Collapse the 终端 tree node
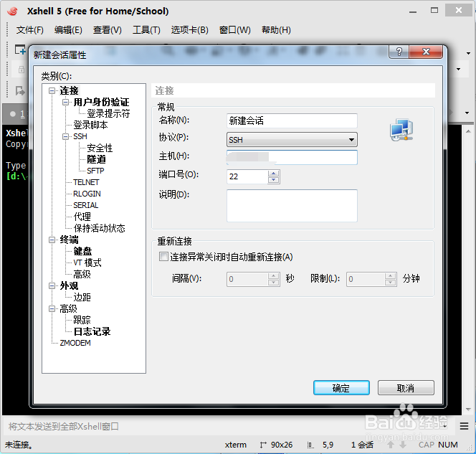Image resolution: width=476 pixels, height=454 pixels. click(x=52, y=240)
